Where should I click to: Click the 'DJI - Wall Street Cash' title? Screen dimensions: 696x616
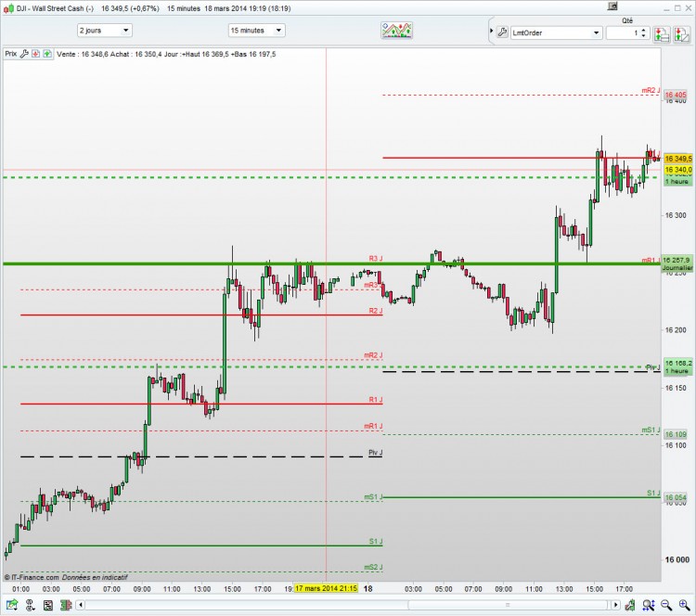pos(55,8)
